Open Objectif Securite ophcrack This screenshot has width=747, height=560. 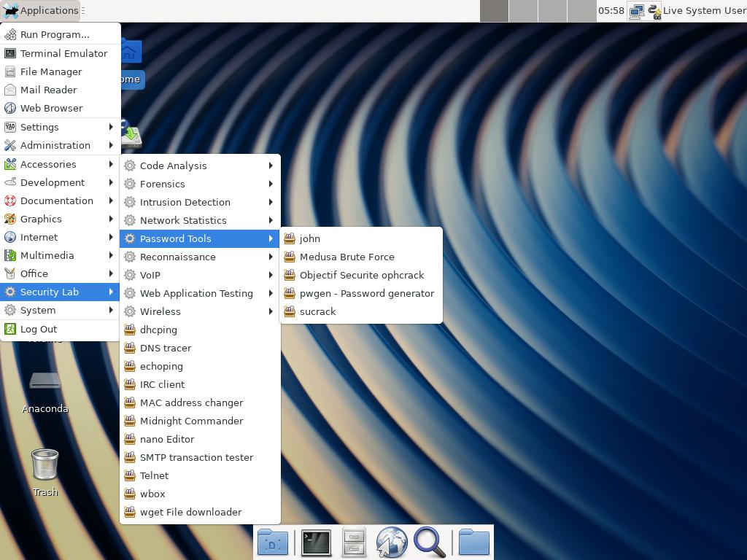pyautogui.click(x=362, y=275)
